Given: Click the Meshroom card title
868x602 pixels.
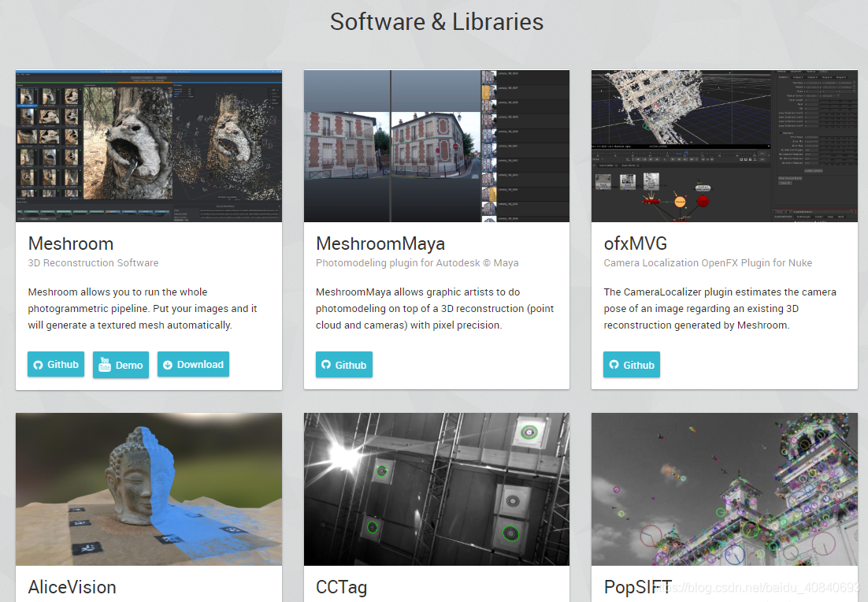Looking at the screenshot, I should (71, 243).
